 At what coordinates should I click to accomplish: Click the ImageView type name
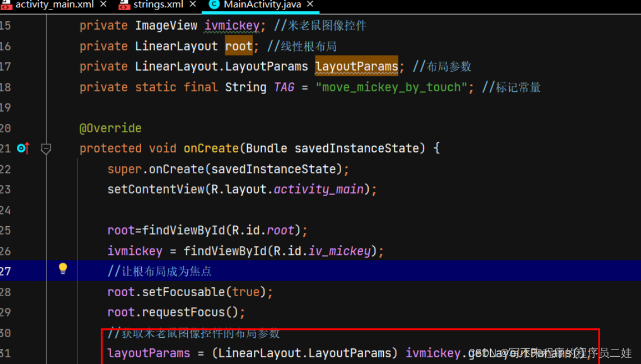166,26
